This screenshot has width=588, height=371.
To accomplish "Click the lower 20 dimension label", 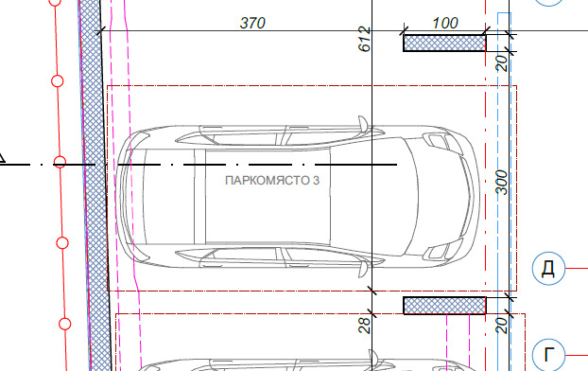I will click(x=502, y=326).
